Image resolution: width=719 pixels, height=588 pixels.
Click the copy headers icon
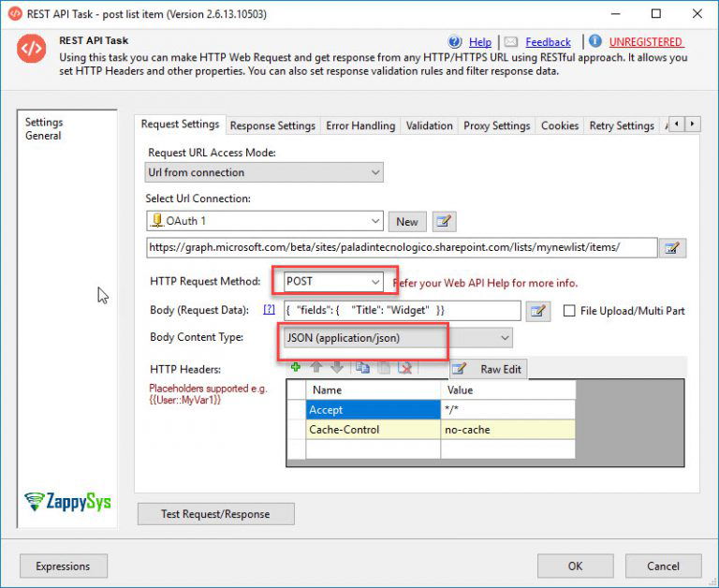pos(362,368)
